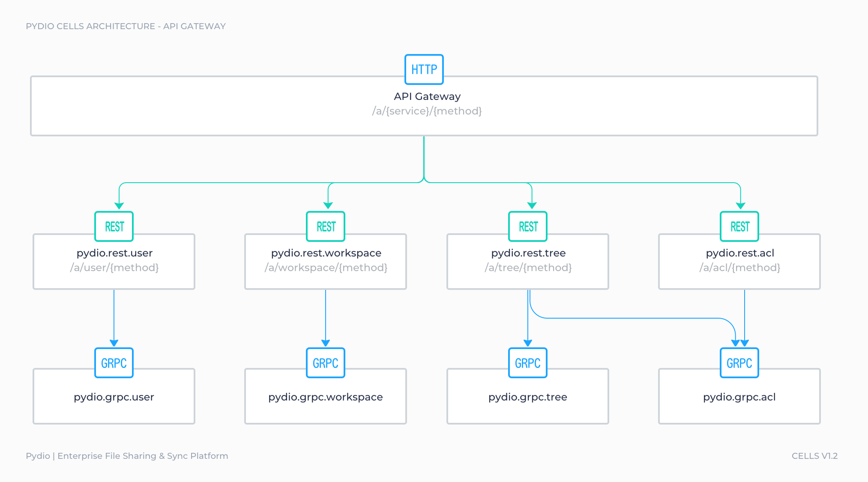Click the CELLS V1.2 version text
Viewport: 868px width, 482px height.
click(x=814, y=456)
